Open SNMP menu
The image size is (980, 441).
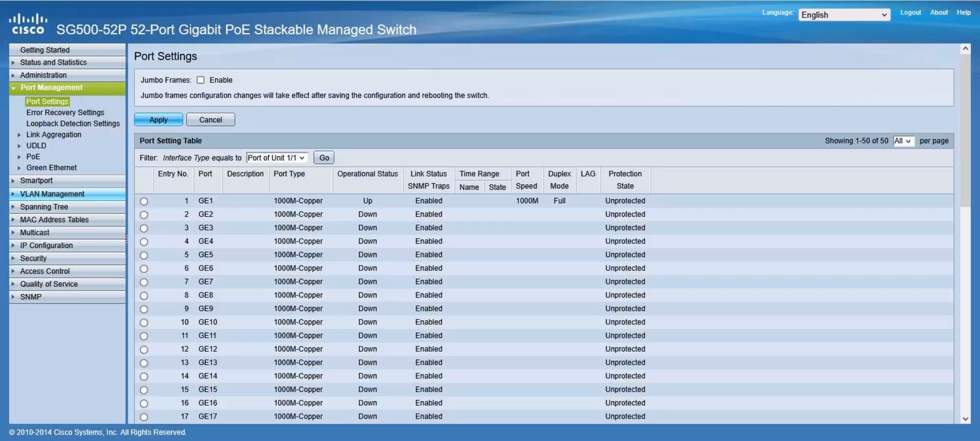click(67, 297)
